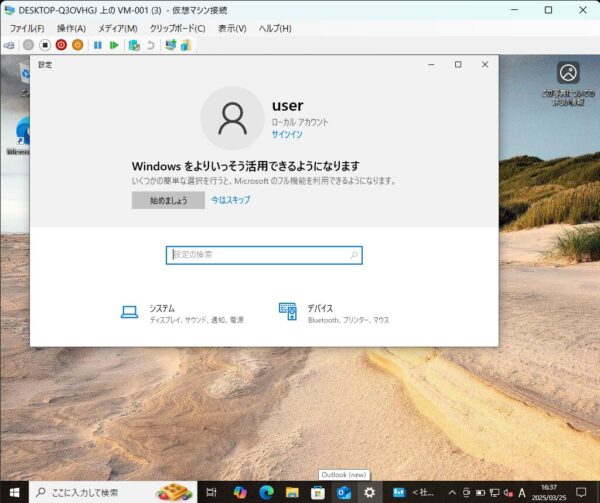Image resolution: width=600 pixels, height=503 pixels.
Task: Open File Explorer from the taskbar
Action: (x=292, y=492)
